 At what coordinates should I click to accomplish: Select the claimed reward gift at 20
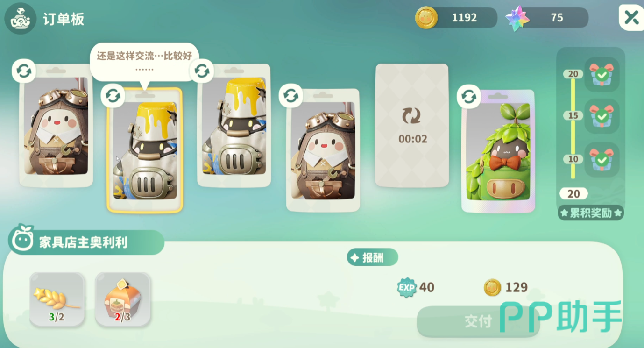tap(602, 74)
